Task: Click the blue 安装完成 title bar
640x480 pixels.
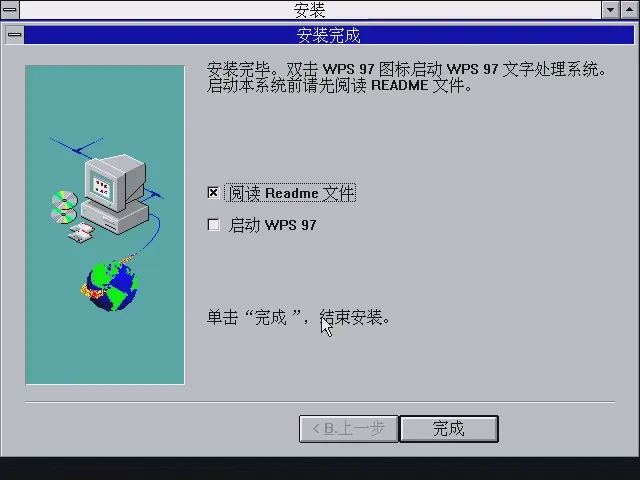Action: pos(329,35)
